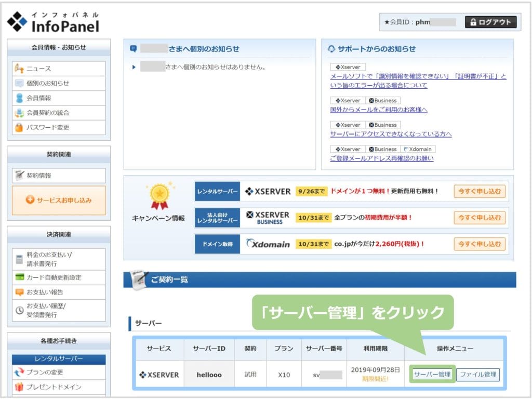Click the credit card icon beside カード自動更新設定
Image resolution: width=532 pixels, height=399 pixels.
tap(20, 277)
